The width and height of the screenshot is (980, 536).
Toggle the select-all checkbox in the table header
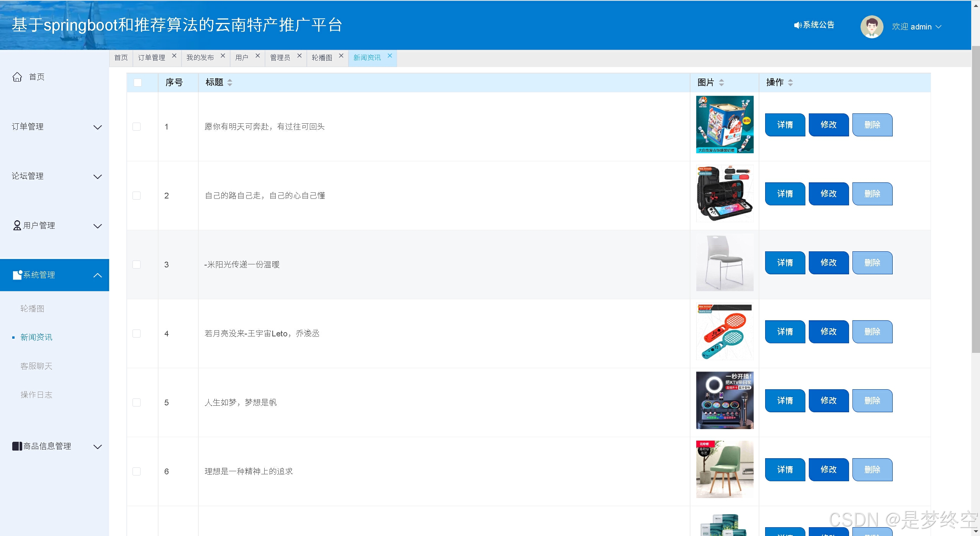[x=137, y=82]
